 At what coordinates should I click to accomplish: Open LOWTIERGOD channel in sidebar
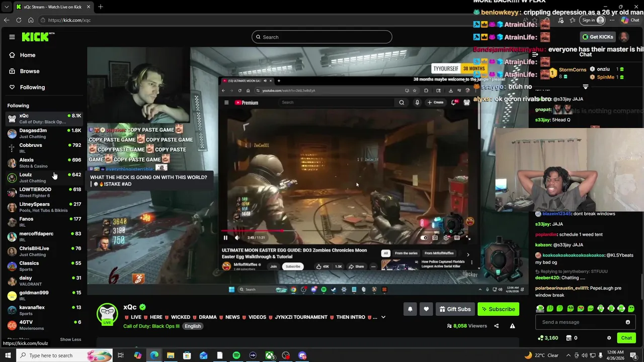[44, 192]
